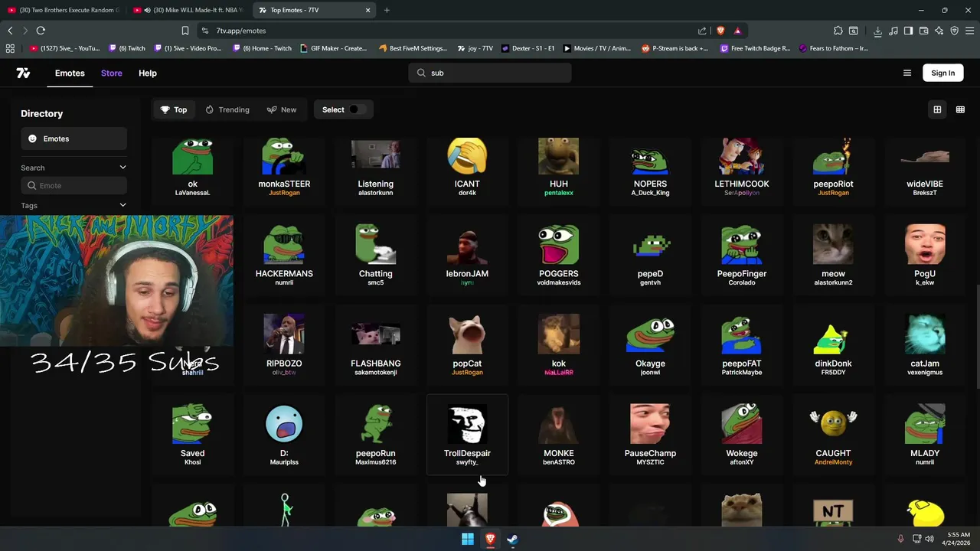Open GIF Maker bookmark
980x551 pixels.
tap(334, 48)
